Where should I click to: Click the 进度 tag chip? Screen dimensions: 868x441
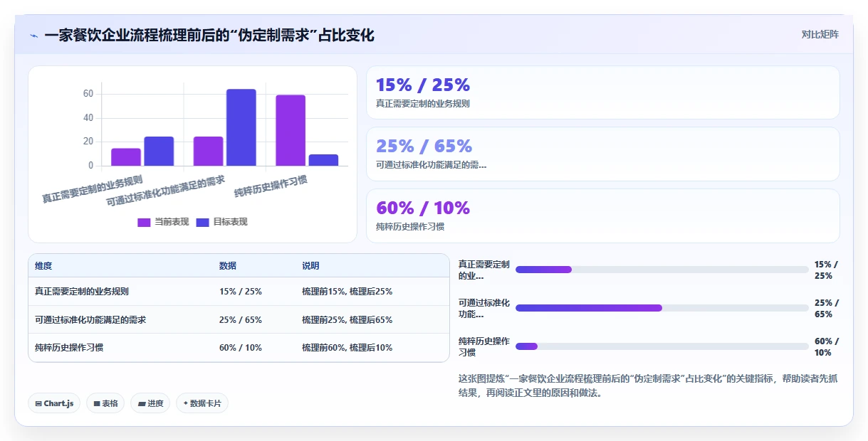click(150, 403)
